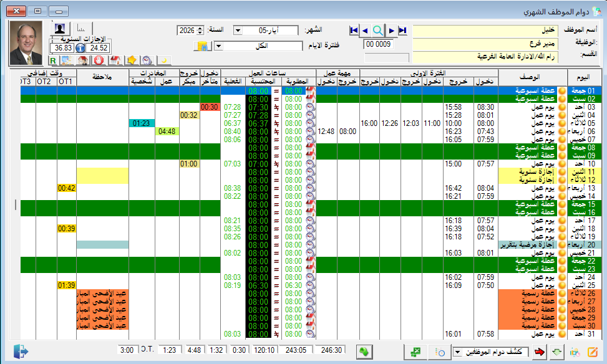The width and height of the screenshot is (607, 364).
Task: Click the entry time 08:30 on day 03
Action: (x=485, y=107)
